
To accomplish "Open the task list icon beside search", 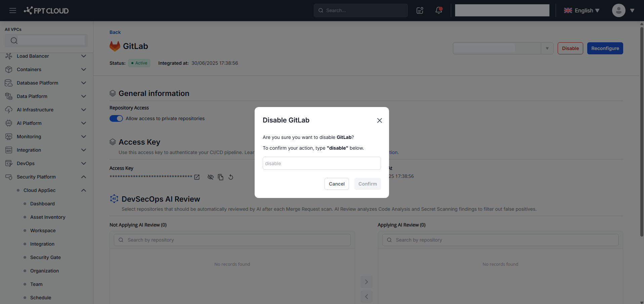I will coord(420,10).
